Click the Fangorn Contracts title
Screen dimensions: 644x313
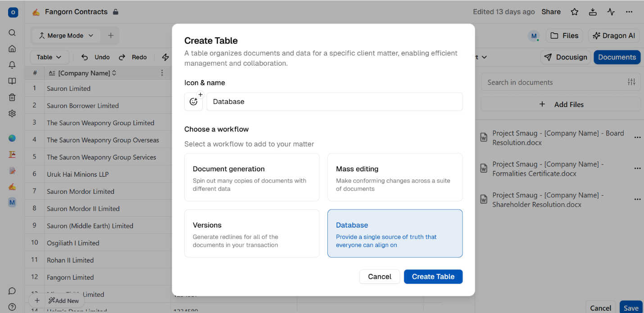click(x=76, y=12)
